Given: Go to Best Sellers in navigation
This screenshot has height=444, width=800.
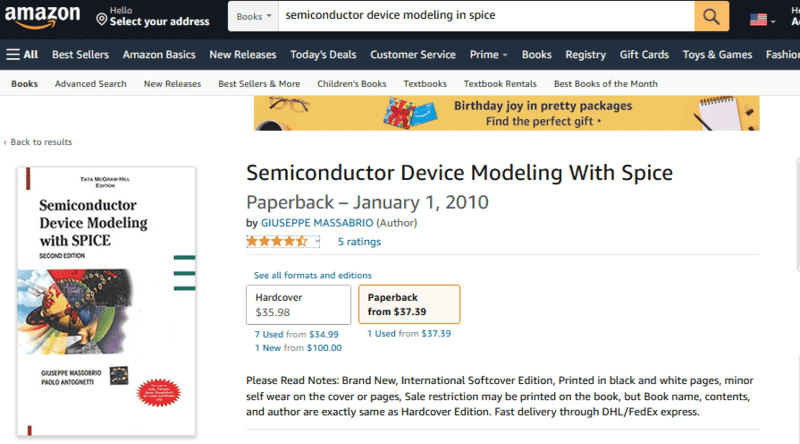Looking at the screenshot, I should (81, 55).
